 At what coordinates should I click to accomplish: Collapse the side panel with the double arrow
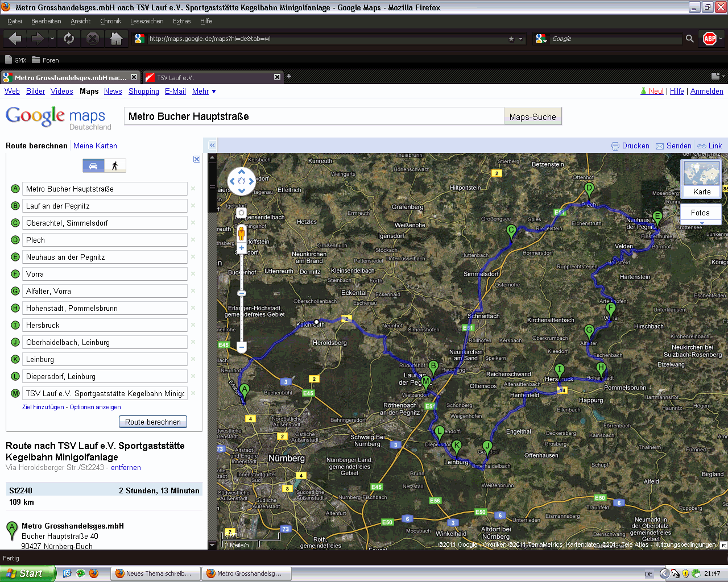212,145
